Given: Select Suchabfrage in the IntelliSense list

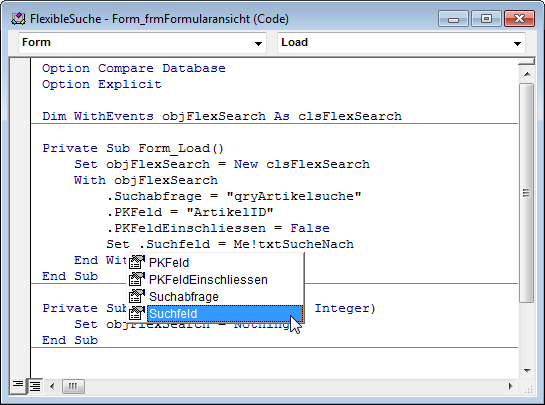Looking at the screenshot, I should (x=184, y=297).
